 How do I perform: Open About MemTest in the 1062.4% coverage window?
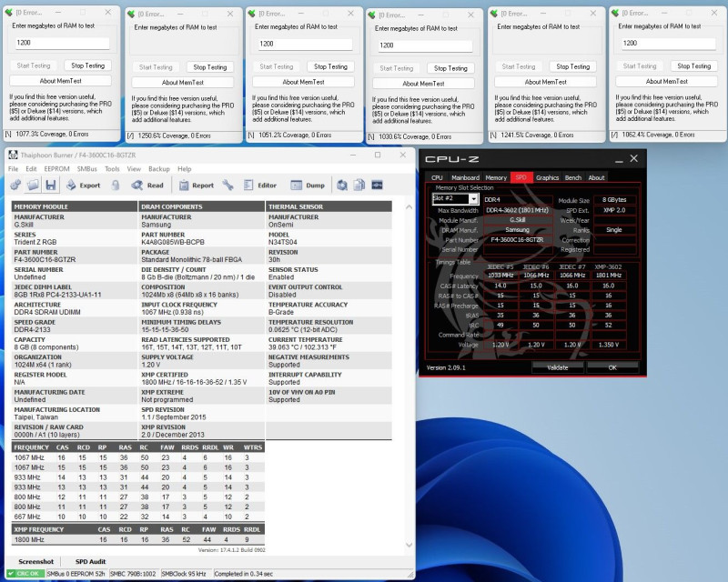click(x=667, y=81)
